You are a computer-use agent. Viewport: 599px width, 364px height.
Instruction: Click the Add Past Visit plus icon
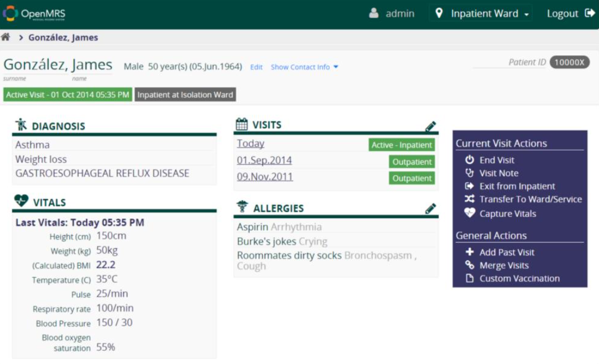point(470,252)
